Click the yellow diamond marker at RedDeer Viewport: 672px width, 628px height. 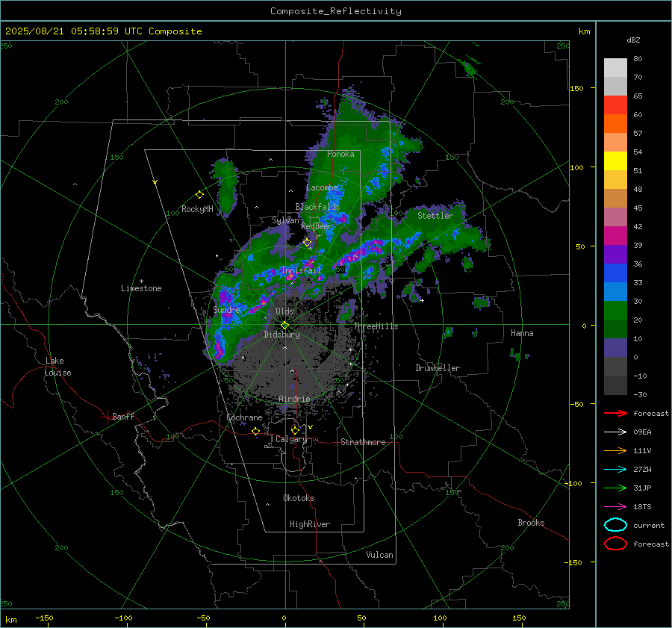[307, 243]
